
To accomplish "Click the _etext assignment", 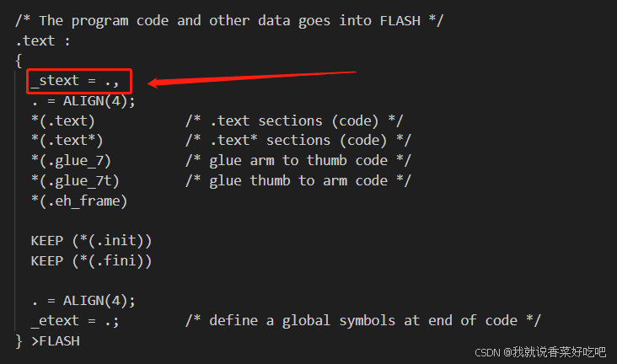I will tap(75, 320).
